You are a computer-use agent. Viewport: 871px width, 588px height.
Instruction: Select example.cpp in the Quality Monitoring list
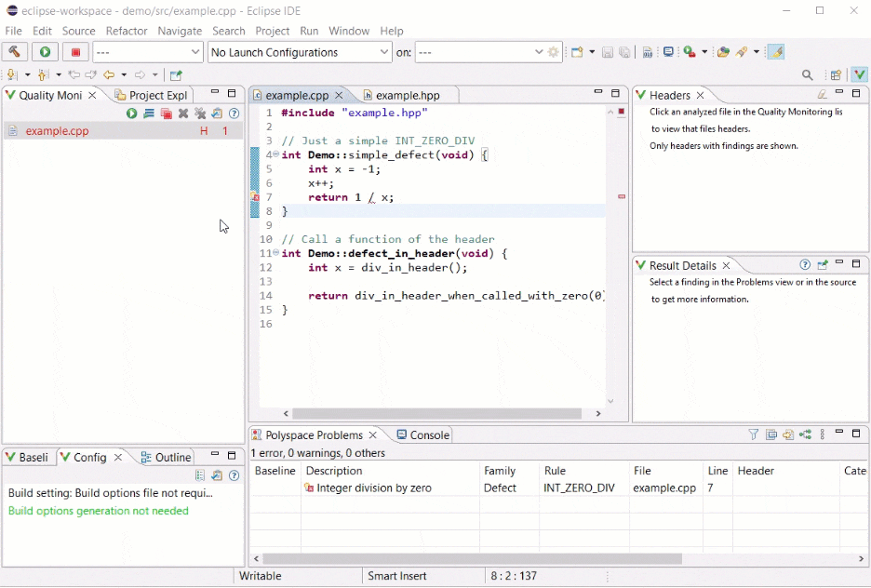point(56,131)
